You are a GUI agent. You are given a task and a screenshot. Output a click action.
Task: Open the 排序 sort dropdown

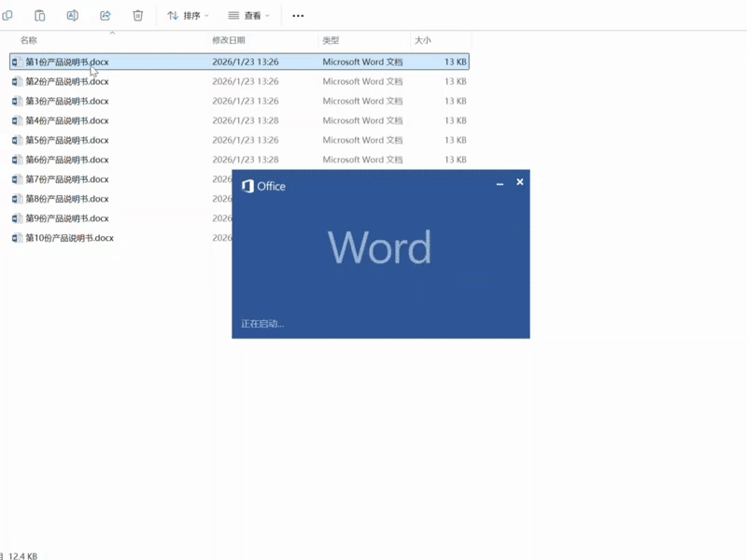(x=188, y=16)
